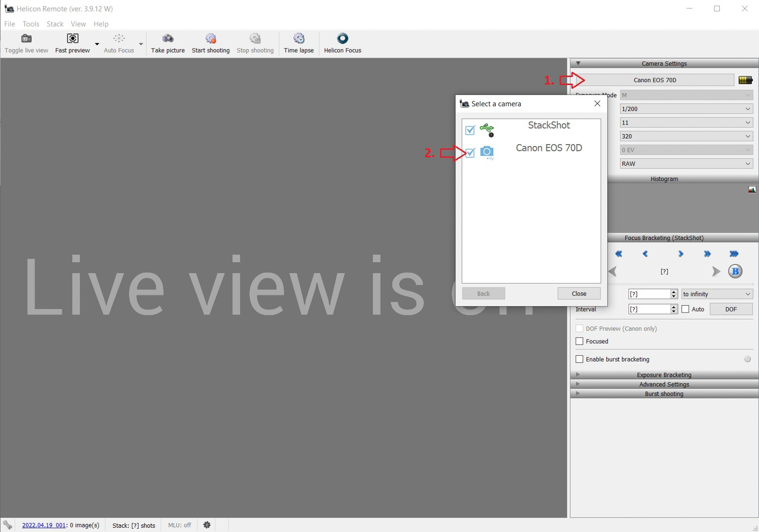Open the RAW image format dropdown
The height and width of the screenshot is (532, 759).
pyautogui.click(x=686, y=164)
